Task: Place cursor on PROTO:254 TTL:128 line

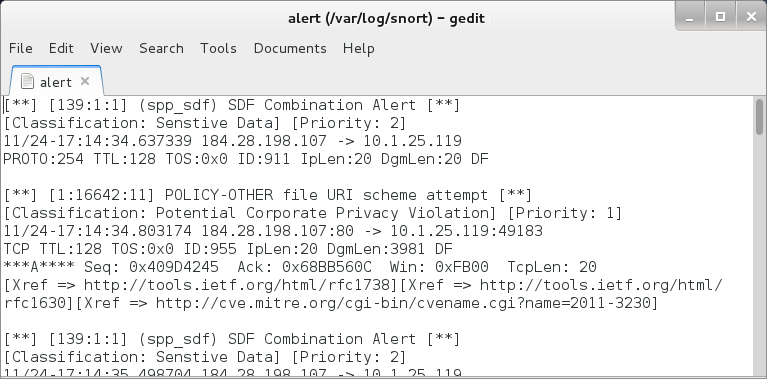Action: (246, 159)
